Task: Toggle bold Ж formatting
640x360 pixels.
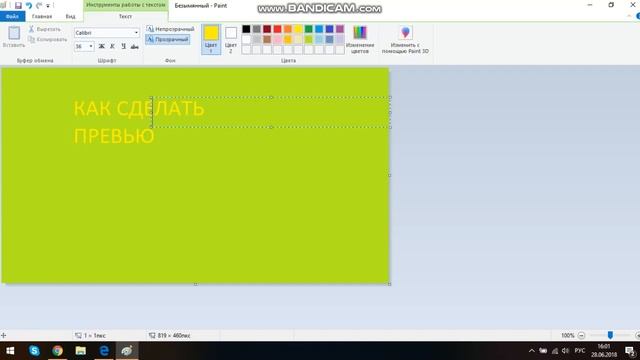Action: tap(102, 47)
